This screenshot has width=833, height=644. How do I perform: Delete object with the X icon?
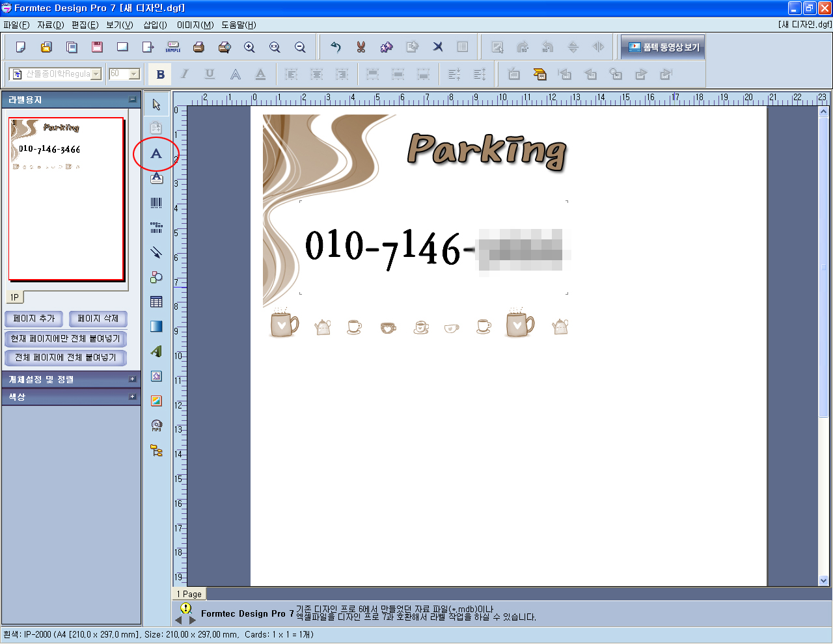[x=438, y=47]
